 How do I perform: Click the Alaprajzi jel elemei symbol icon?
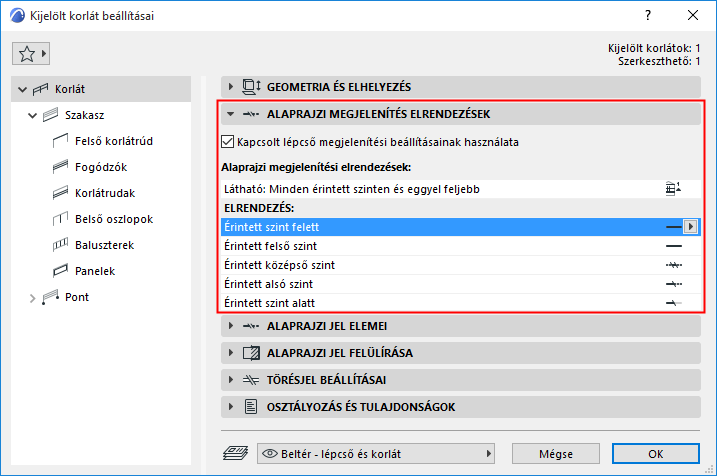click(x=251, y=326)
